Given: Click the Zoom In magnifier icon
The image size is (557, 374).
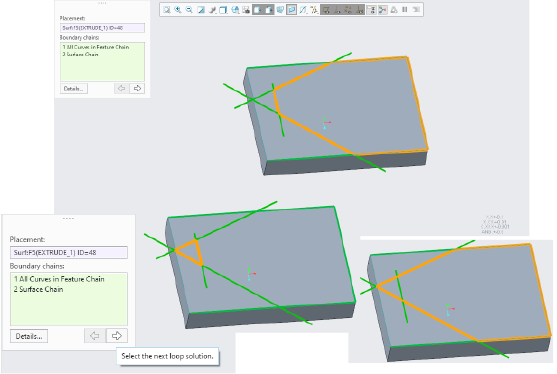Looking at the screenshot, I should [178, 10].
